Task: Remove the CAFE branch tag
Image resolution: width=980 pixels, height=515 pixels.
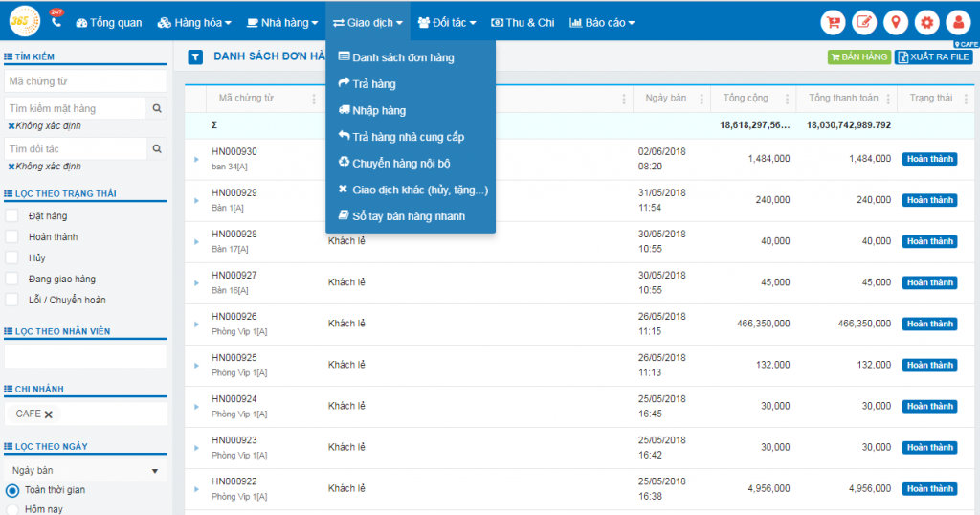Action: (48, 414)
